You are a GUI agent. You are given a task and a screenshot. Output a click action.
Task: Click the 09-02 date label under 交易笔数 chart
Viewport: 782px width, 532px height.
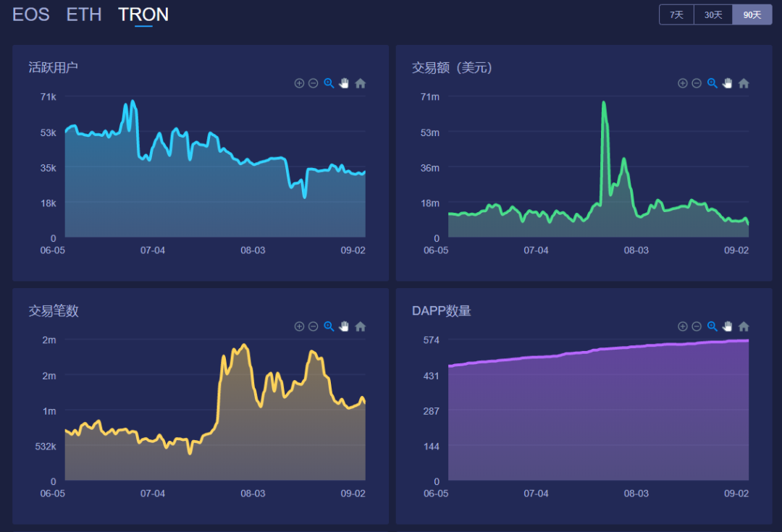click(x=353, y=494)
